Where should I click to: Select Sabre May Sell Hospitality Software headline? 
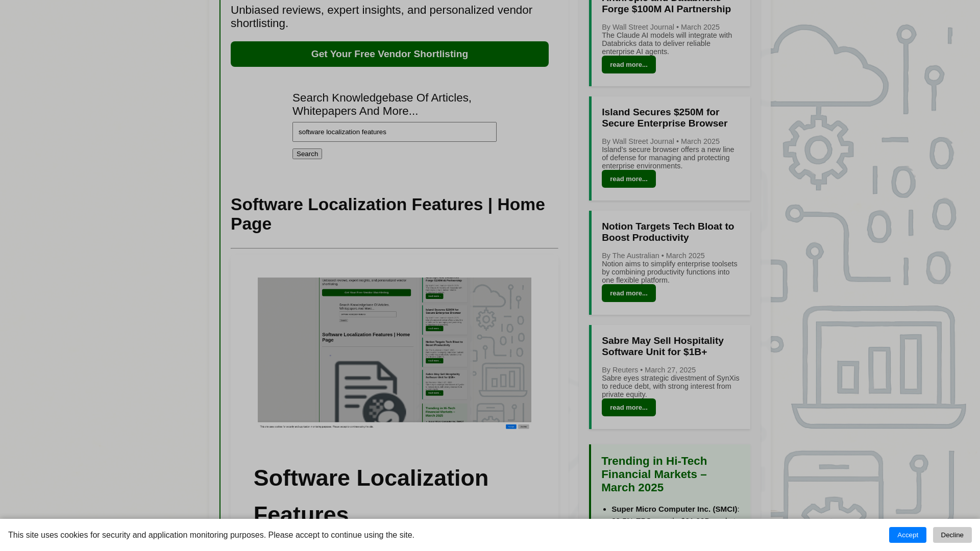click(x=663, y=346)
